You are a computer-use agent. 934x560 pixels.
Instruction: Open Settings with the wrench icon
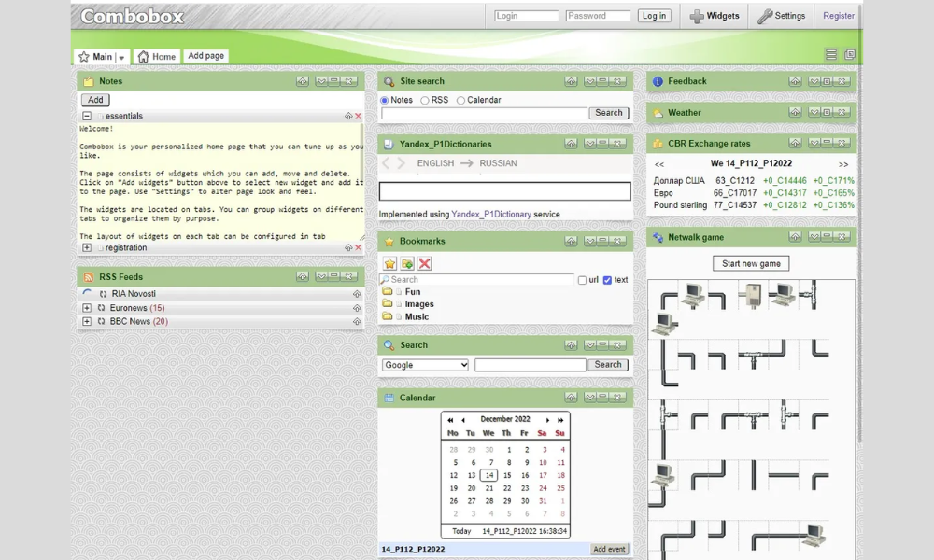781,16
